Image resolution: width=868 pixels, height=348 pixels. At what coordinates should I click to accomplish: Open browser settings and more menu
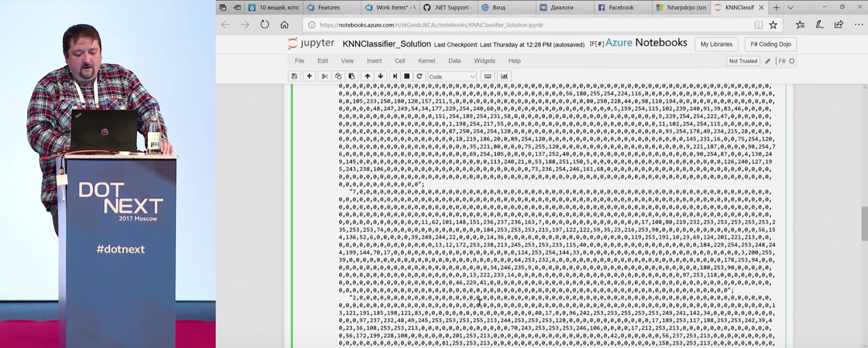(x=859, y=24)
